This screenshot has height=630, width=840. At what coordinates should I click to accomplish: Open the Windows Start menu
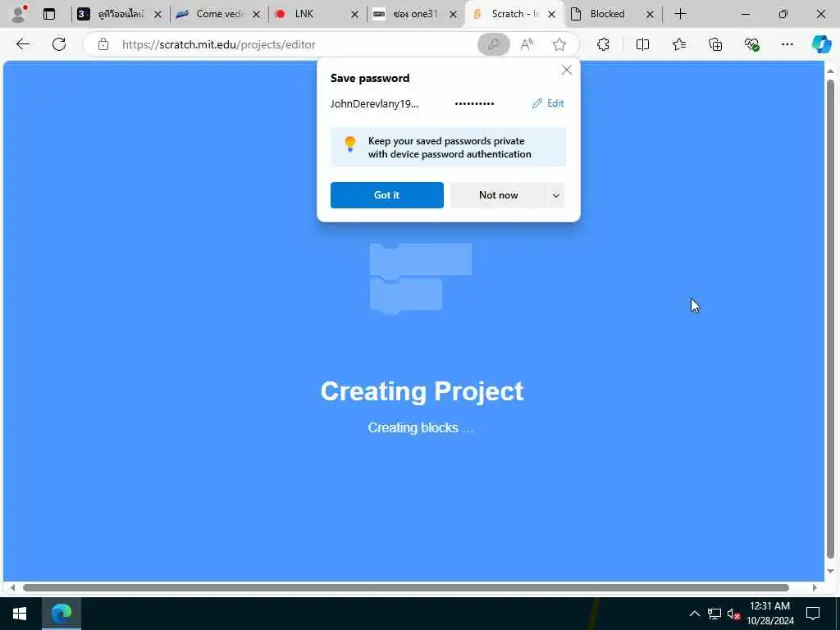click(x=20, y=614)
